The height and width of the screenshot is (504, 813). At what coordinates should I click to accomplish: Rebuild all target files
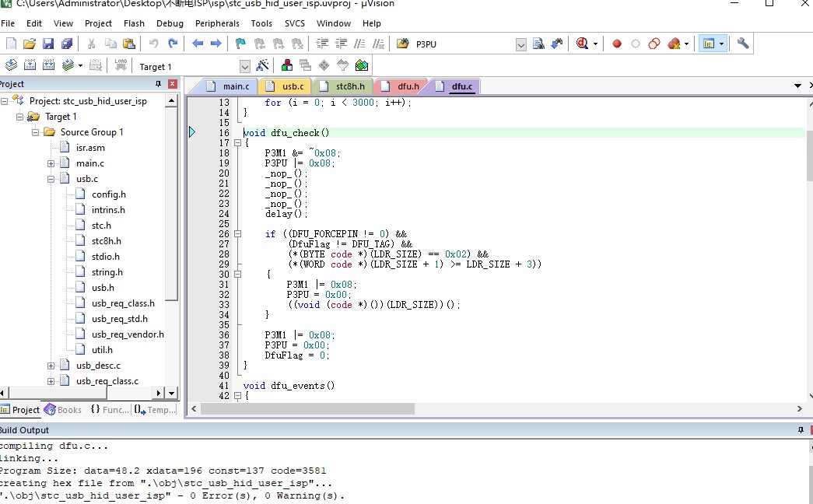48,65
